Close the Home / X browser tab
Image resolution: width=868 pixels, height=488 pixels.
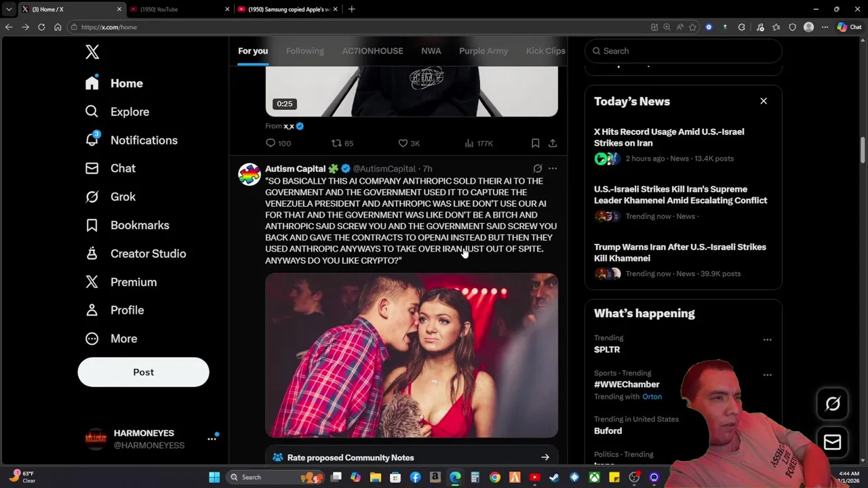click(119, 9)
